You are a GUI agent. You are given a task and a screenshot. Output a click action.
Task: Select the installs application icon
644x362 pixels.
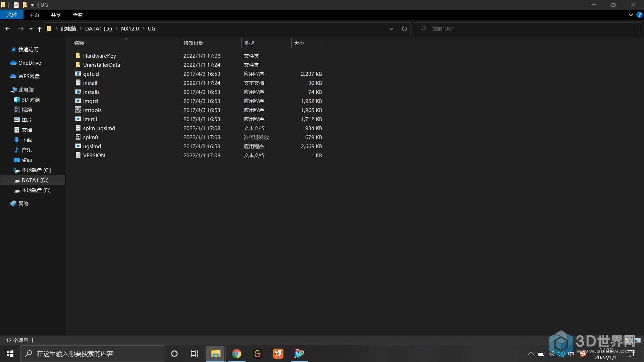78,92
